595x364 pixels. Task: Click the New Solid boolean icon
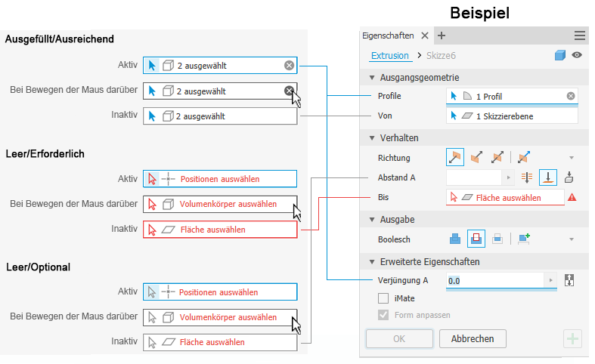pos(524,239)
